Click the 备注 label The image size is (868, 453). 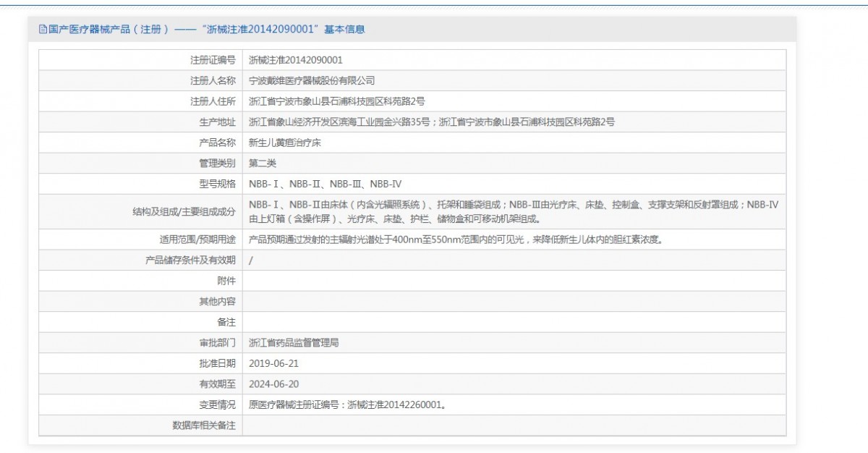click(x=227, y=322)
